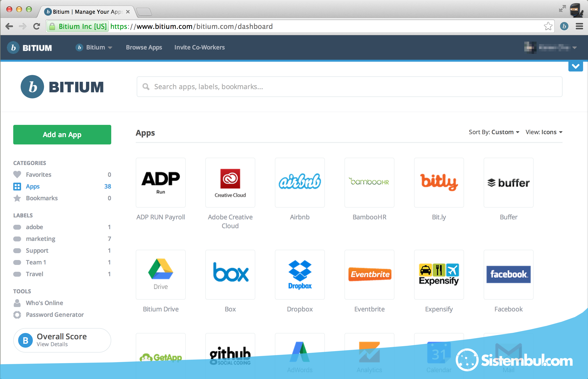This screenshot has width=588, height=379.
Task: Toggle browser fullscreen with the arrows icon
Action: click(x=562, y=9)
